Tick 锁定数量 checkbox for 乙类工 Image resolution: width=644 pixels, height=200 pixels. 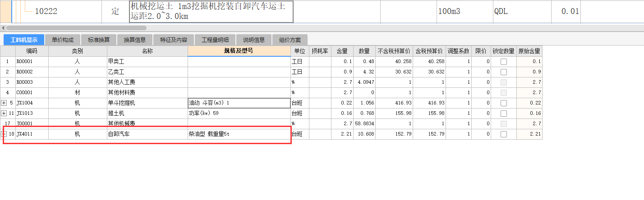pyautogui.click(x=503, y=72)
